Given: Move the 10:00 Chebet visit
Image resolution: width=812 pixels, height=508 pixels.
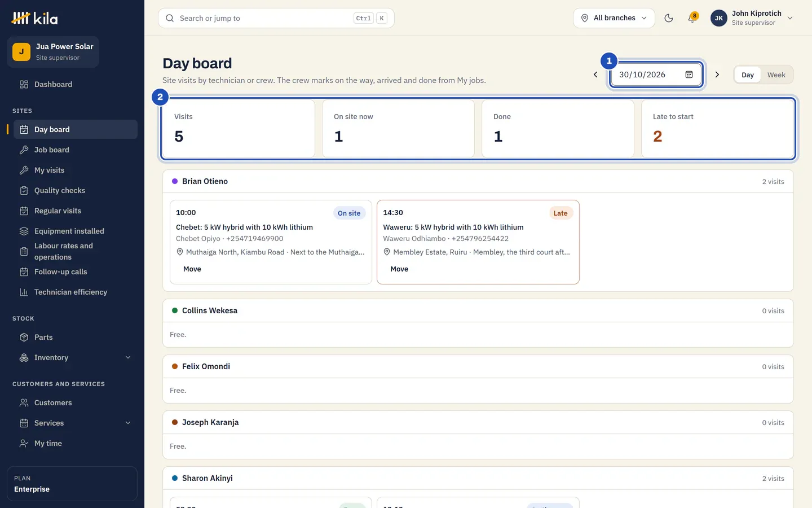Looking at the screenshot, I should point(192,269).
